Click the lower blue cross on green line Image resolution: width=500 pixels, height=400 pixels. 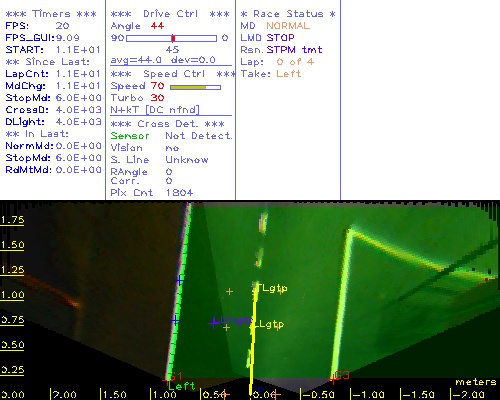[x=175, y=321]
